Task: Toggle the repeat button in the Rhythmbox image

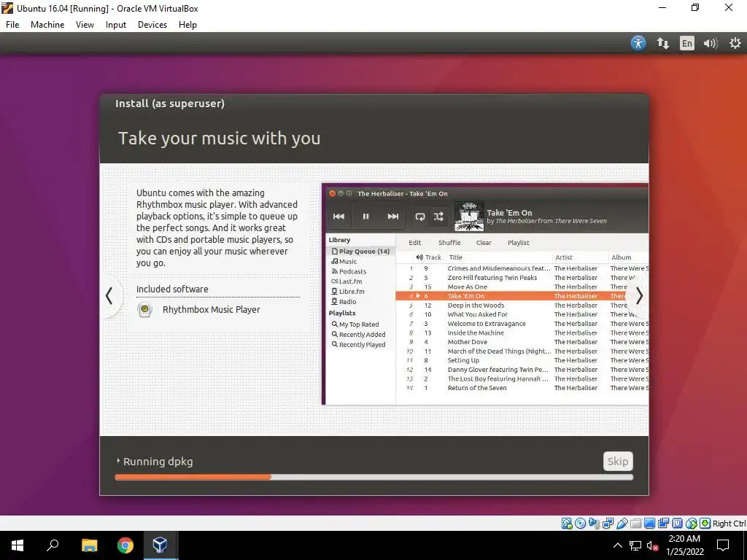Action: (419, 217)
